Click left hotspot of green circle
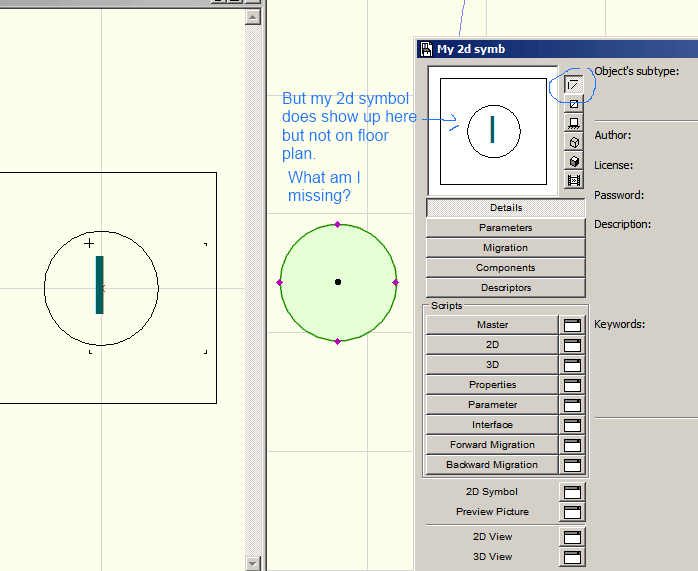The width and height of the screenshot is (698, 571). click(280, 283)
